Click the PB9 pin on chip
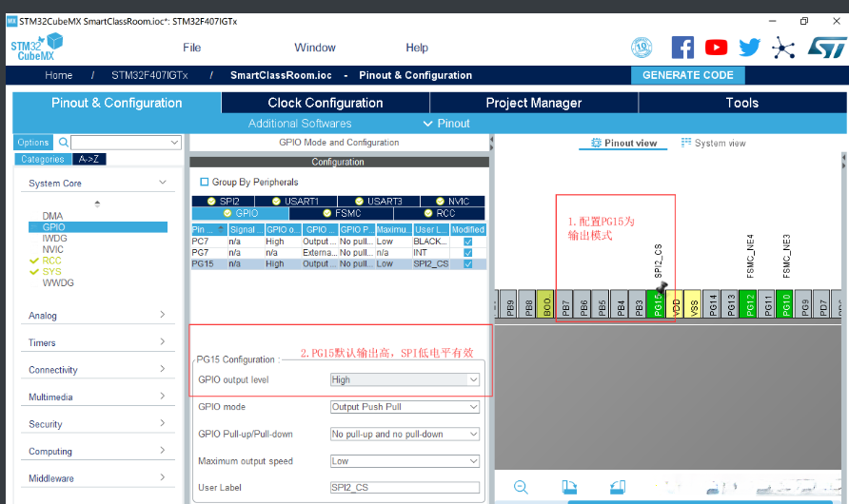Image resolution: width=849 pixels, height=504 pixels. (509, 304)
